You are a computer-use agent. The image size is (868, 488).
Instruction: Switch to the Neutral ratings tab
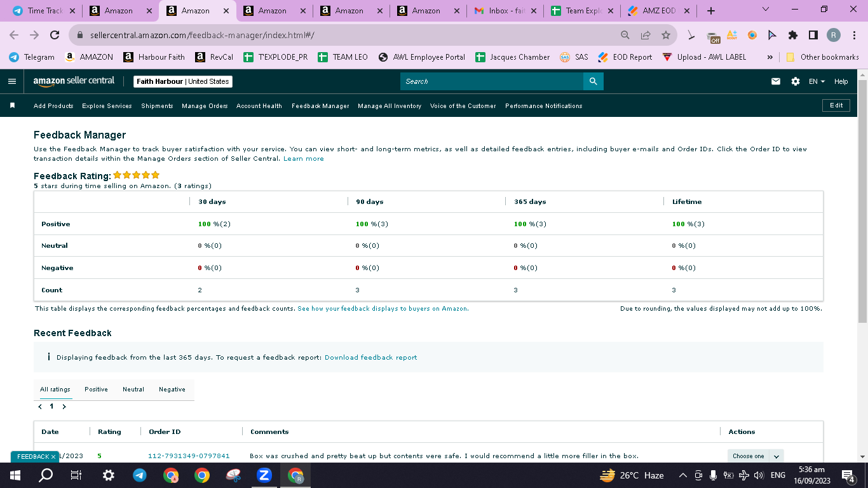(133, 390)
